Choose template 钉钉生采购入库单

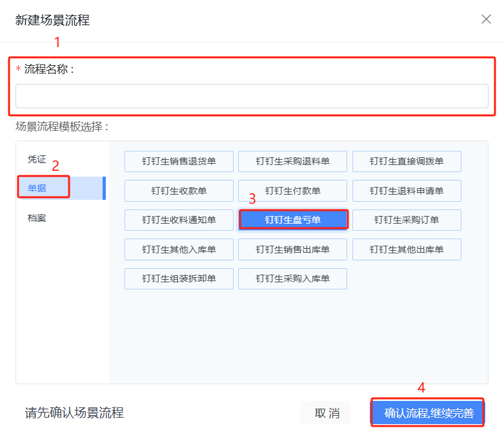point(292,278)
